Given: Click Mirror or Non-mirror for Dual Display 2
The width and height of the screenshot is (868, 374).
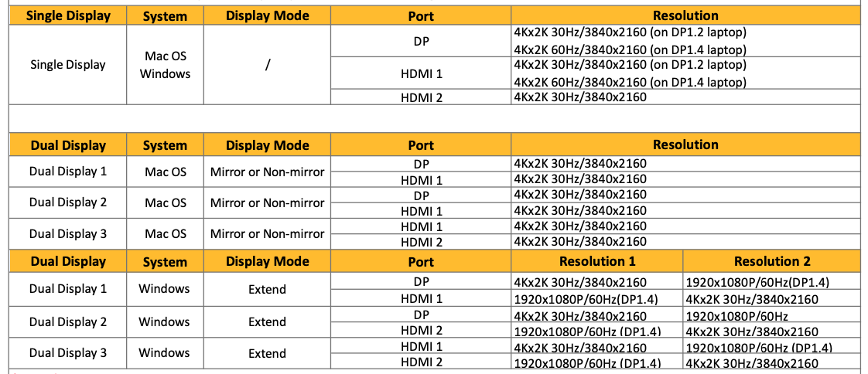Looking at the screenshot, I should coord(268,202).
